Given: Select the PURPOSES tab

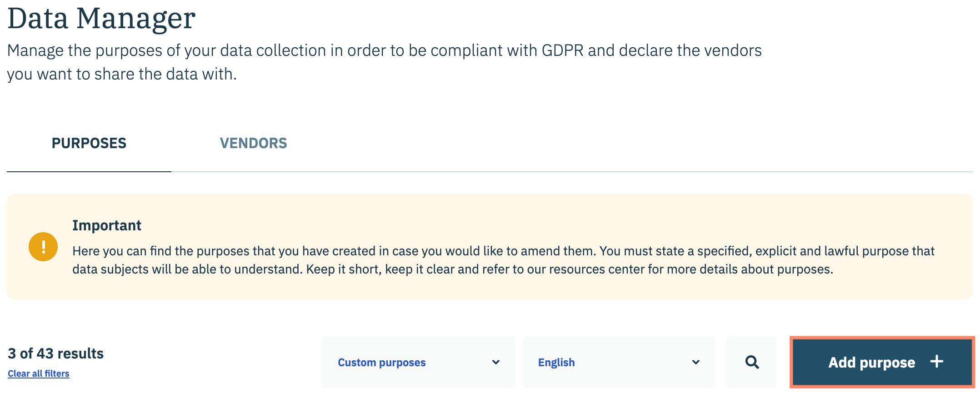Looking at the screenshot, I should 89,143.
